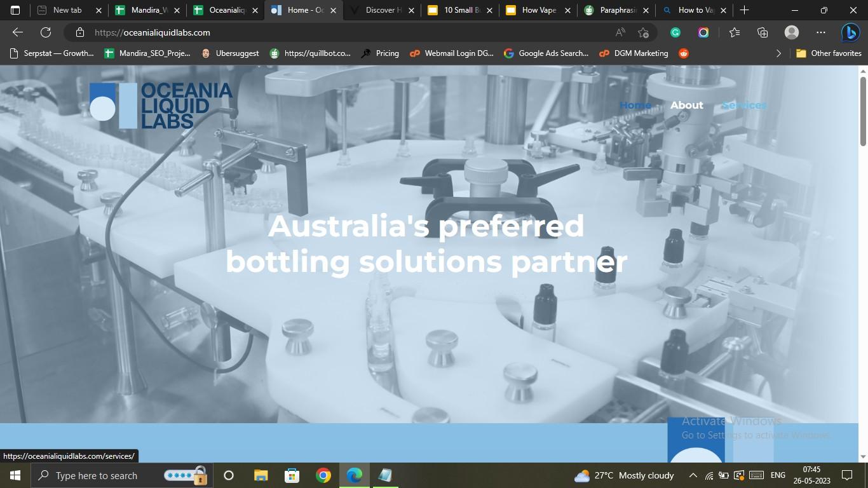This screenshot has height=488, width=868.
Task: Open the quillbot bookmark
Action: point(310,53)
